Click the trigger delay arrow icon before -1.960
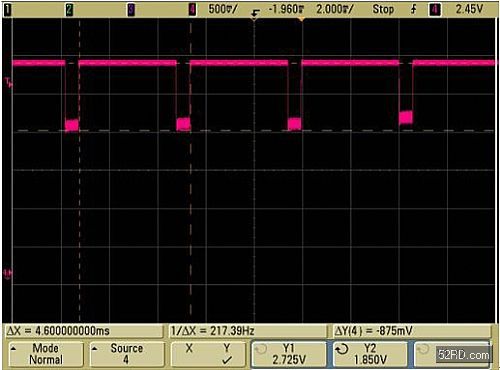 pos(255,13)
